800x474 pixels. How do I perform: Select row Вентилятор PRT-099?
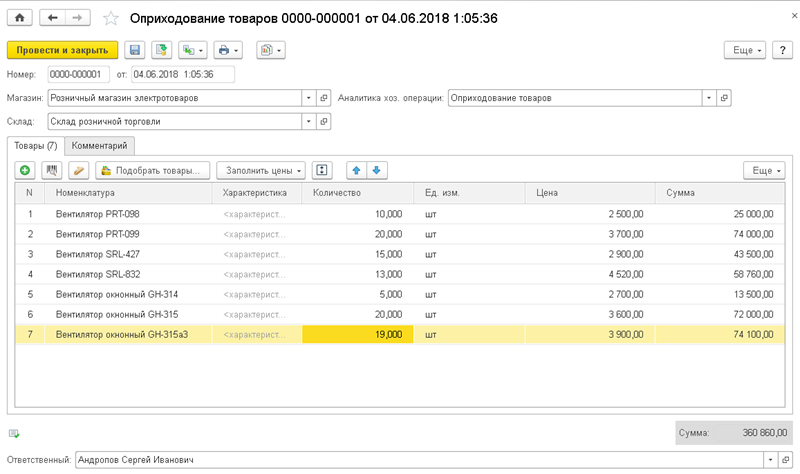(399, 234)
